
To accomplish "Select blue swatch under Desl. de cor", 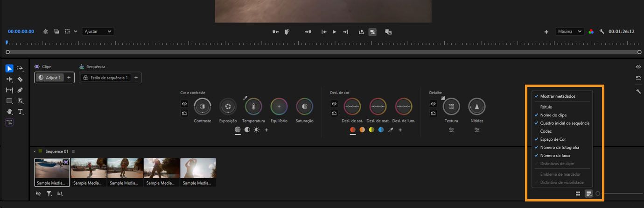I will (x=381, y=129).
